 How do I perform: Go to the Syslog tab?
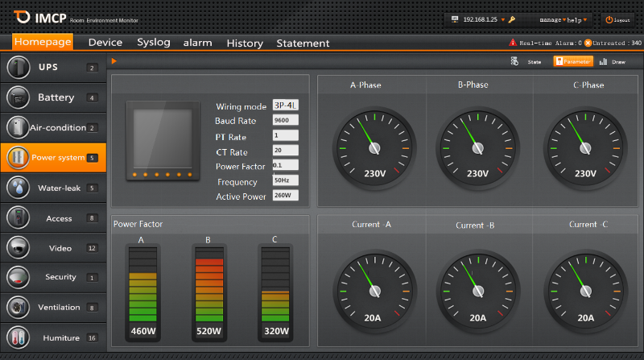[154, 43]
